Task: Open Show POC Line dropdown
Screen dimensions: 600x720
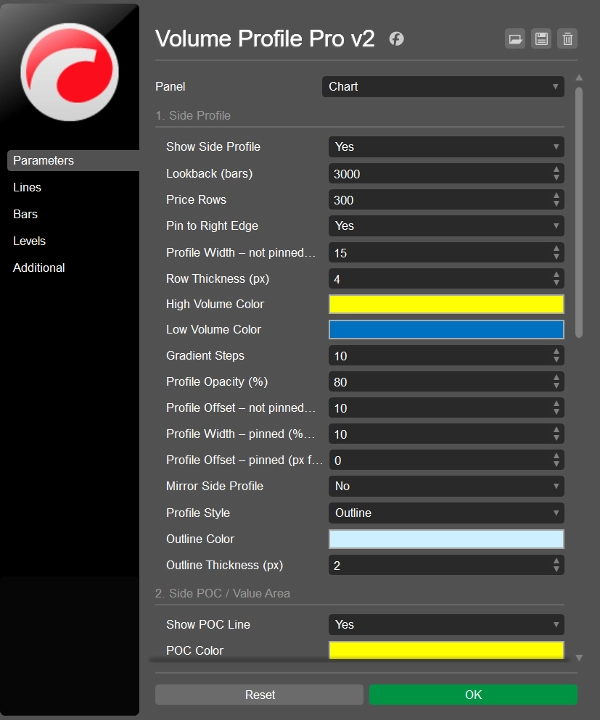Action: [x=446, y=624]
